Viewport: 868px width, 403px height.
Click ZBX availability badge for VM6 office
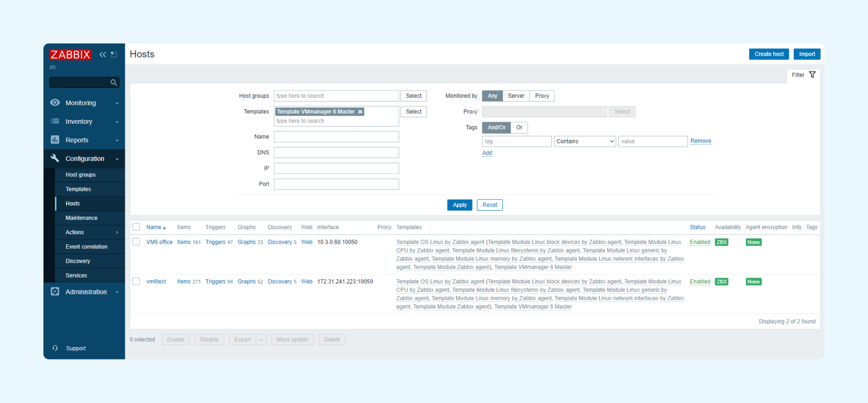point(721,242)
